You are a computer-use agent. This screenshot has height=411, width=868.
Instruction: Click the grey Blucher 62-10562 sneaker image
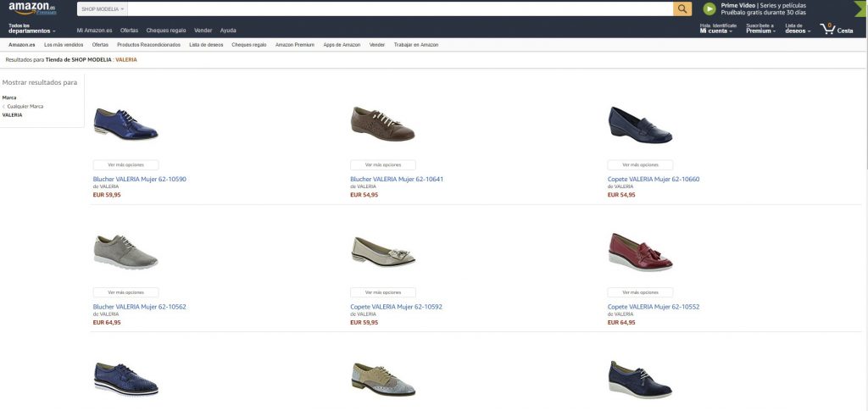125,252
